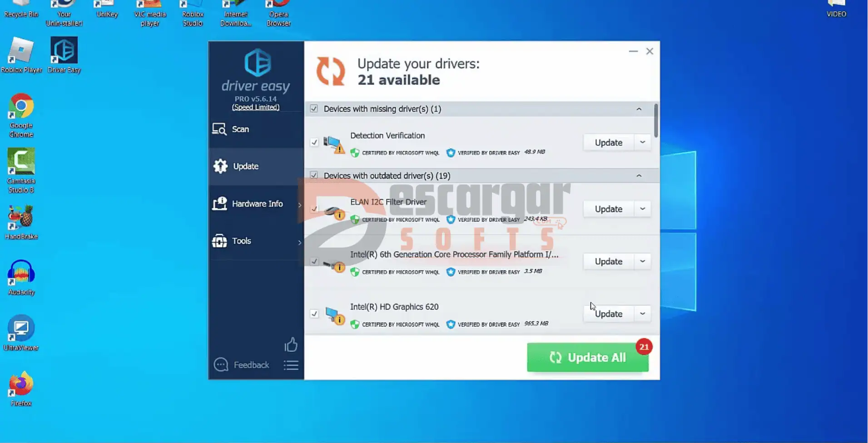Collapse the outdated drivers section
The image size is (868, 443).
coord(639,176)
